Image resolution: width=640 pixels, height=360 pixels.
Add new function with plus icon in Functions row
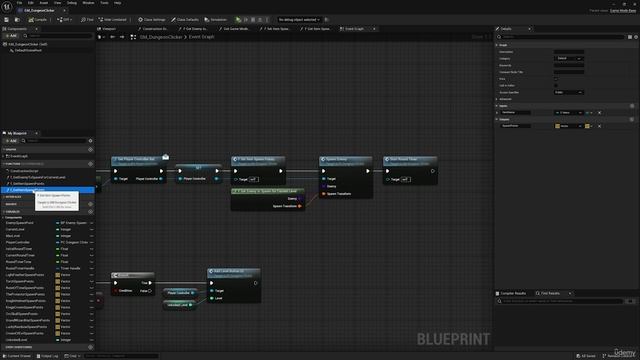[x=91, y=164]
